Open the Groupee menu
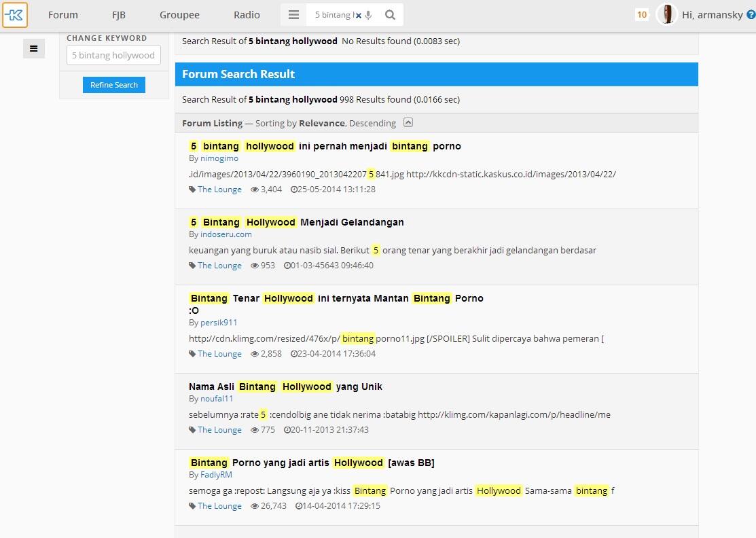The height and width of the screenshot is (538, 756). pyautogui.click(x=179, y=15)
